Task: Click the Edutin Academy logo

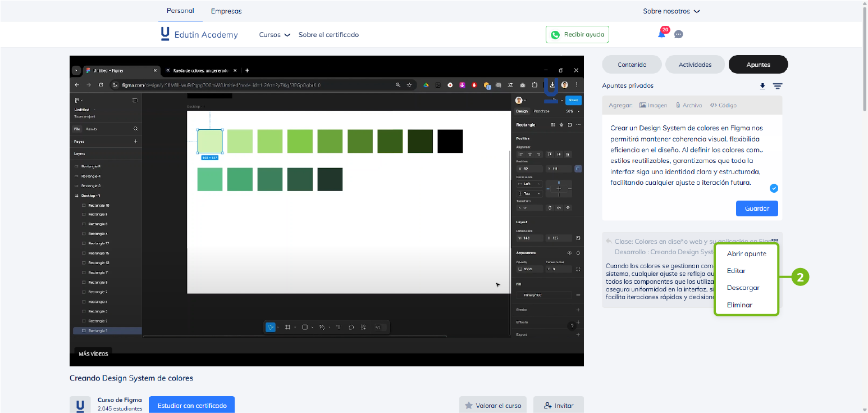Action: coord(199,34)
